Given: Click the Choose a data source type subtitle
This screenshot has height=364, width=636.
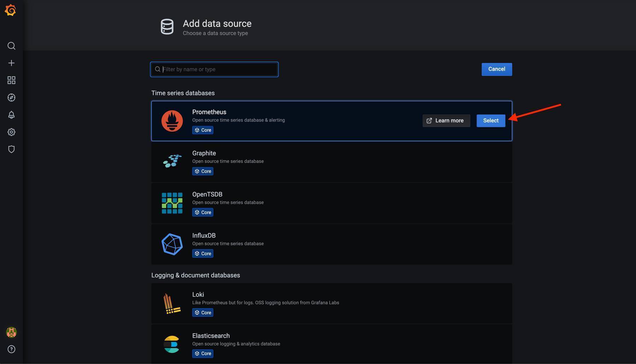Looking at the screenshot, I should point(215,33).
